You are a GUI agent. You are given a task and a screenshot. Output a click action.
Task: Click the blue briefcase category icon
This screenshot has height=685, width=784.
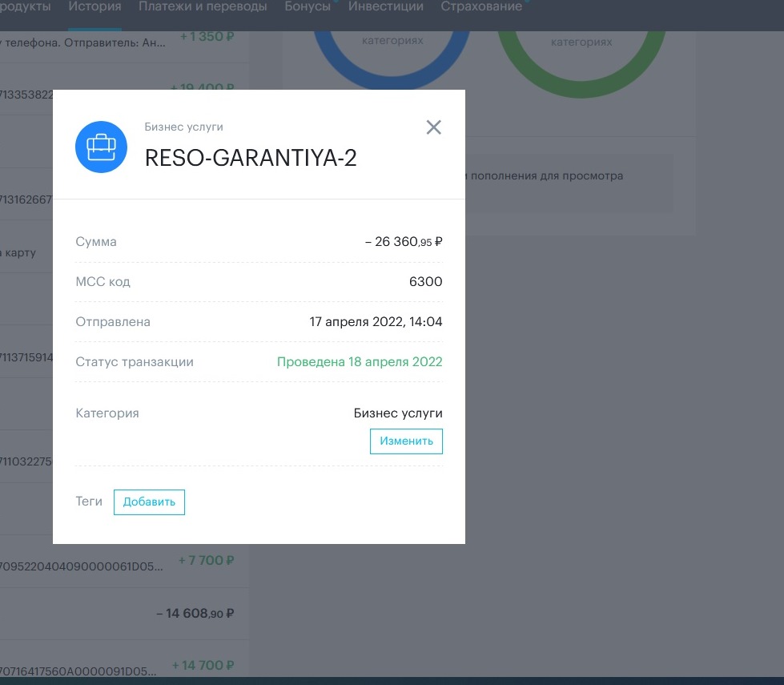(x=101, y=147)
